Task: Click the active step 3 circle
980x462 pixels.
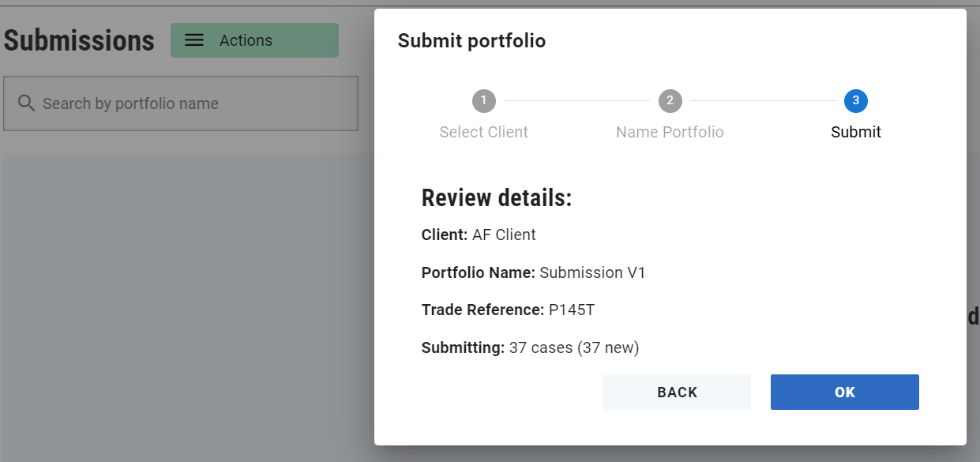Action: pyautogui.click(x=855, y=101)
